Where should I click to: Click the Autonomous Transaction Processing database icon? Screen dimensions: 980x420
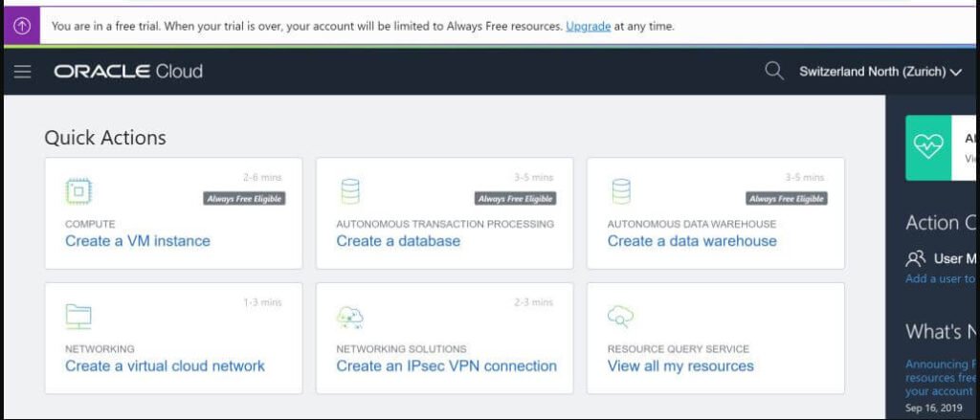click(x=350, y=192)
